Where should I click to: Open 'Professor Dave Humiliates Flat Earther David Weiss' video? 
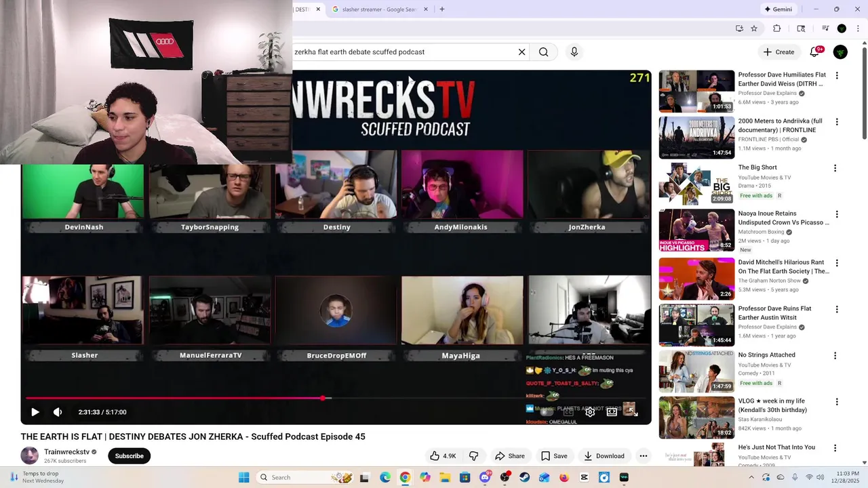click(x=782, y=79)
